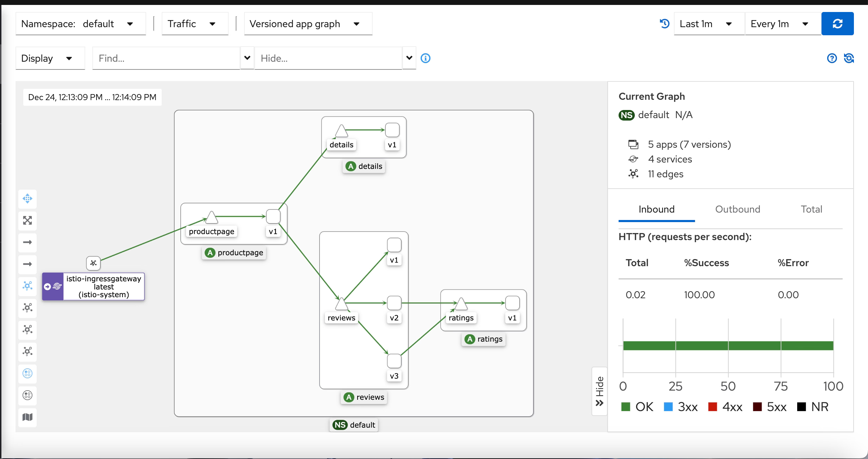Screen dimensions: 868x459
Task: Activate the highlighted graph layout icon
Action: (x=27, y=286)
